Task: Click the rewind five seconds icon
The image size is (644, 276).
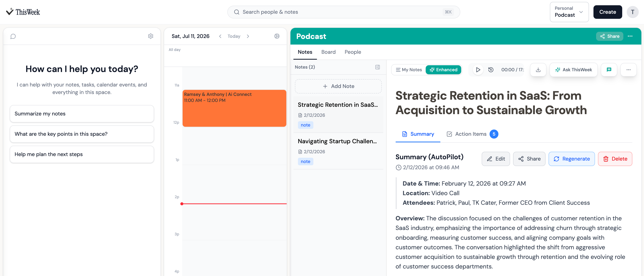Action: coord(491,70)
